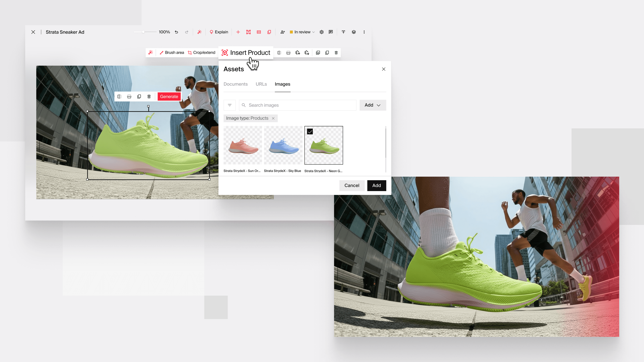This screenshot has height=362, width=644.
Task: Open the overflow three-dot menu
Action: coord(364,32)
